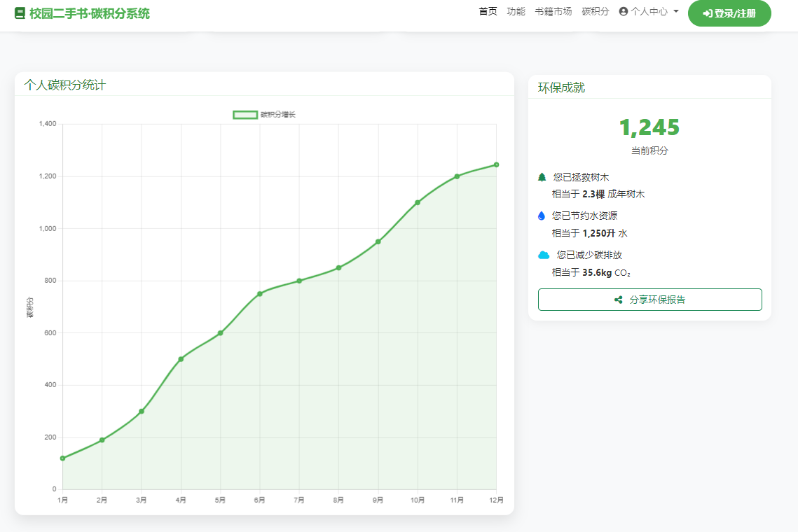This screenshot has width=798, height=532.
Task: Click the chart data point for 8月
Action: [338, 268]
